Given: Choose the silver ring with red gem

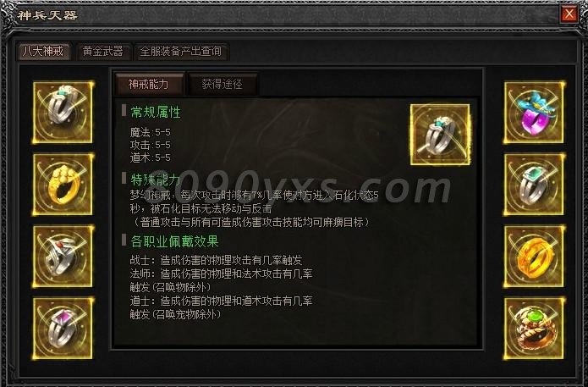Looking at the screenshot, I should point(63,256).
